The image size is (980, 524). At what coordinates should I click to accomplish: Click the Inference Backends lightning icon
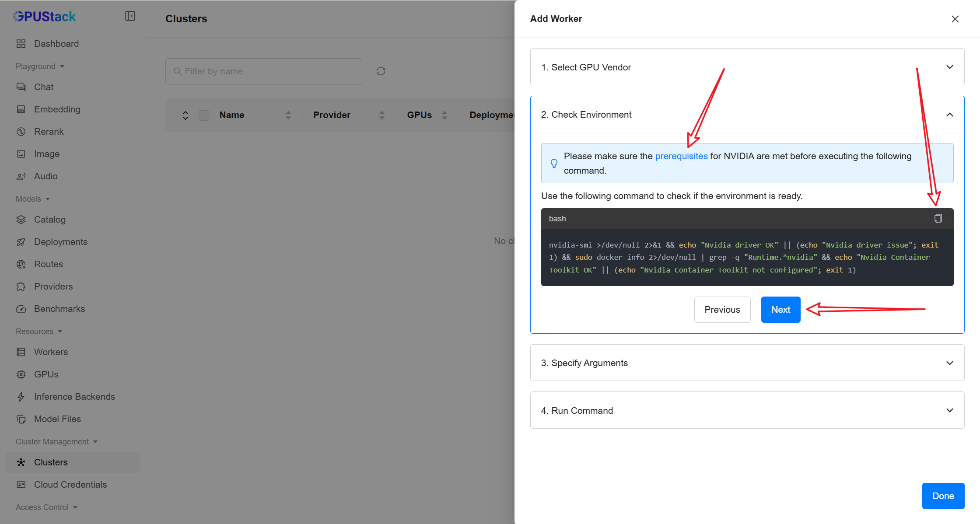point(21,397)
